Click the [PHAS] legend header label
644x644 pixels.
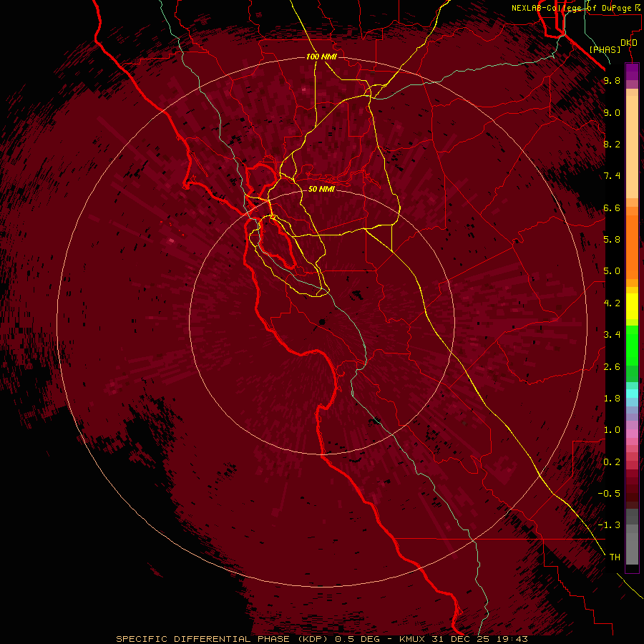605,49
